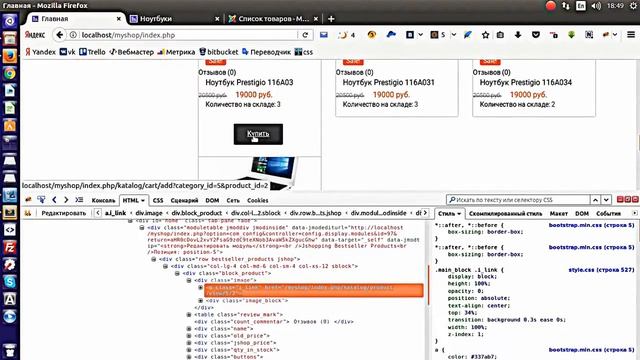This screenshot has width=640, height=360.
Task: Open a new tab with the plus icon
Action: (x=331, y=19)
